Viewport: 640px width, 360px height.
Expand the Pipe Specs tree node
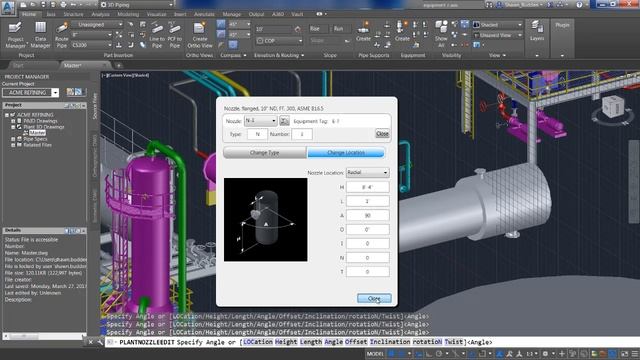pyautogui.click(x=13, y=139)
